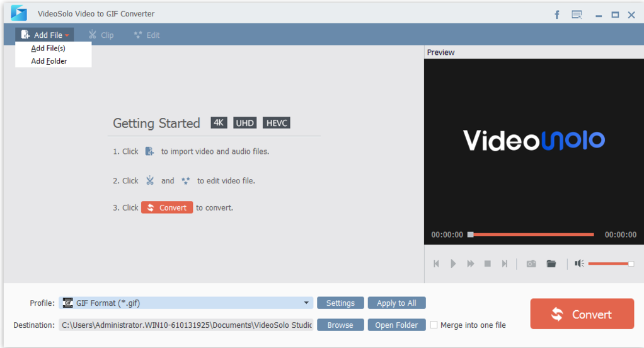Click the HEVC badge
The height and width of the screenshot is (348, 644).
coord(277,123)
